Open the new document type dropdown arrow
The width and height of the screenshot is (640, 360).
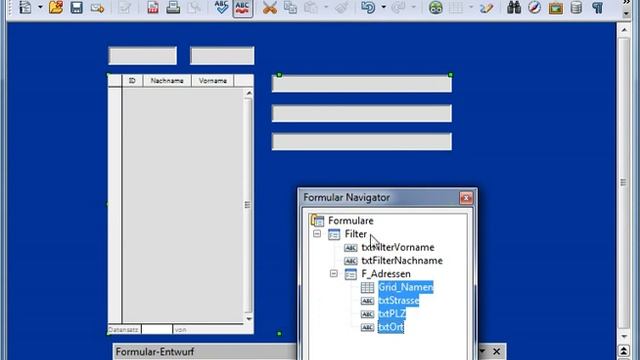40,7
